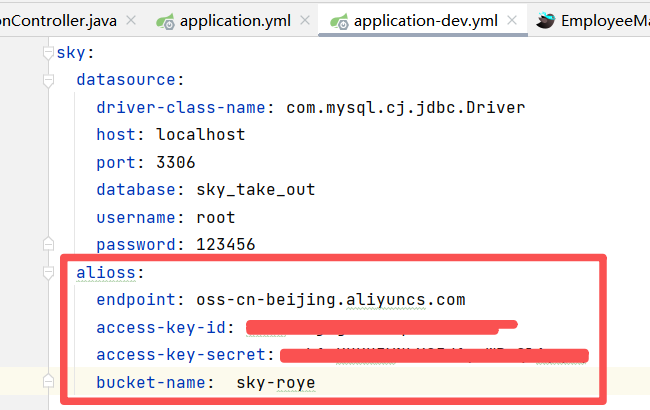
Task: Click the Spring icon on application-dev.yml tab
Action: (340, 22)
